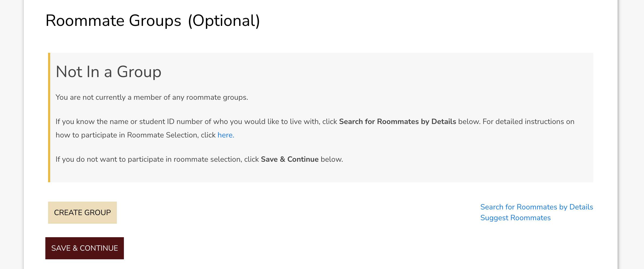Click empty gray area inside the notice panel

459,81
